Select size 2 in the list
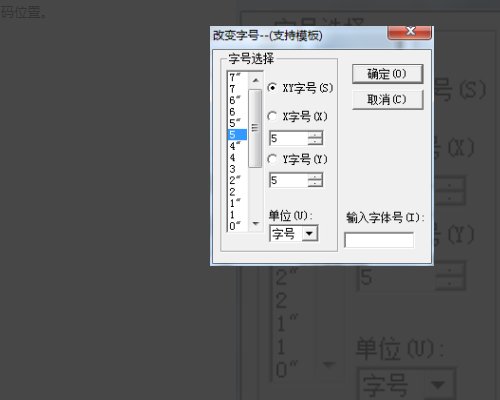This screenshot has height=400, width=500. tap(237, 192)
